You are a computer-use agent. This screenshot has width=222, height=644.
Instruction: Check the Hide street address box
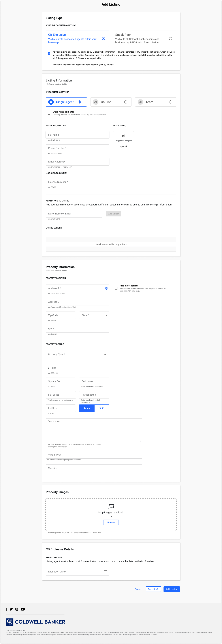pos(116,288)
